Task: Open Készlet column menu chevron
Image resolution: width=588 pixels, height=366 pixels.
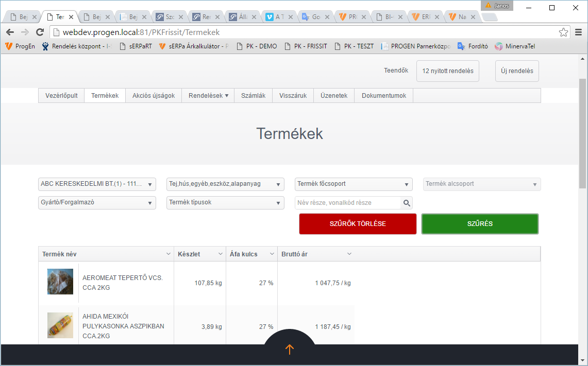Action: (x=221, y=254)
